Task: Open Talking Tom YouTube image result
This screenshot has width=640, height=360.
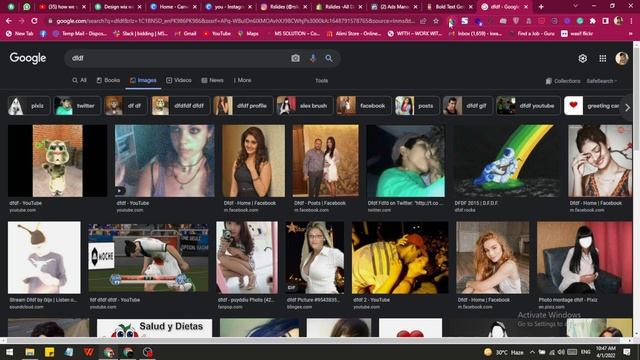Action: click(x=58, y=161)
